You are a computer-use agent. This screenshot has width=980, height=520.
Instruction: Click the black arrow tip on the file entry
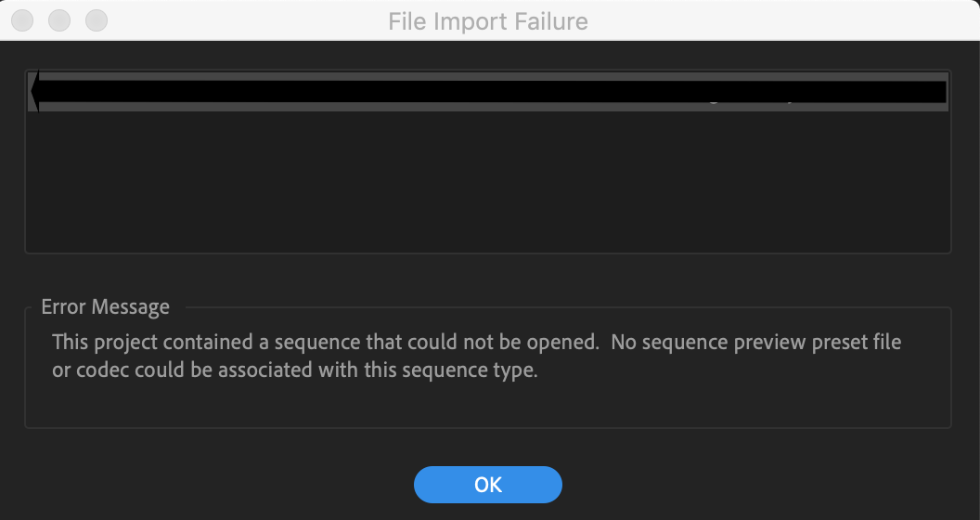click(x=35, y=91)
